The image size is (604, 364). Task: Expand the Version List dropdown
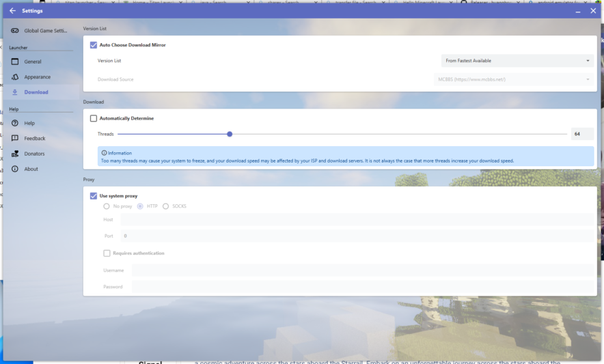(517, 61)
